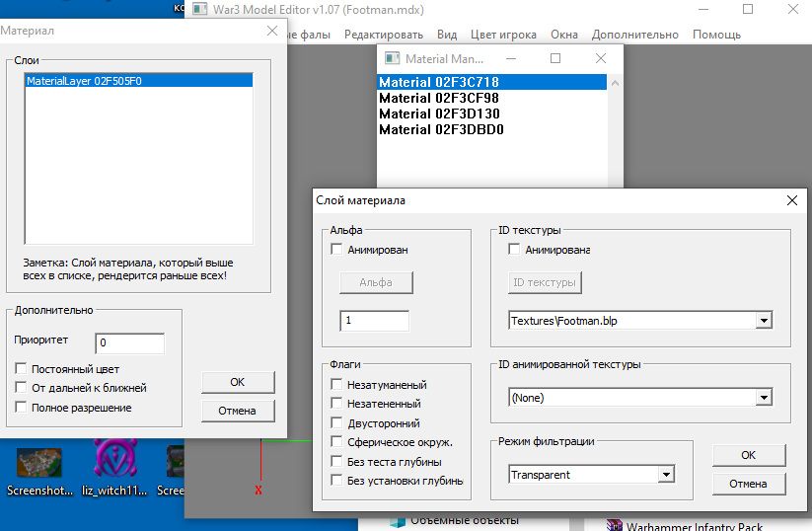Check 'Сферическое окруж.' option

tap(336, 442)
